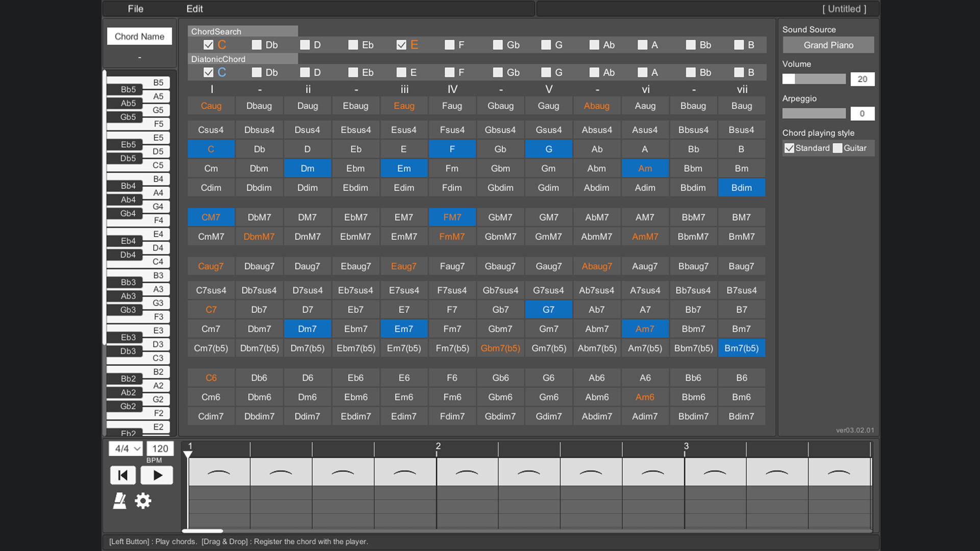Viewport: 980px width, 551px height.
Task: Open the 4/4 time signature dropdown
Action: pos(125,448)
